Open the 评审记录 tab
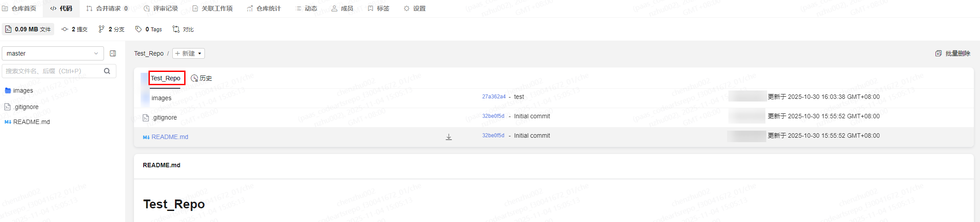Viewport: 980px width, 222px height. click(161, 8)
